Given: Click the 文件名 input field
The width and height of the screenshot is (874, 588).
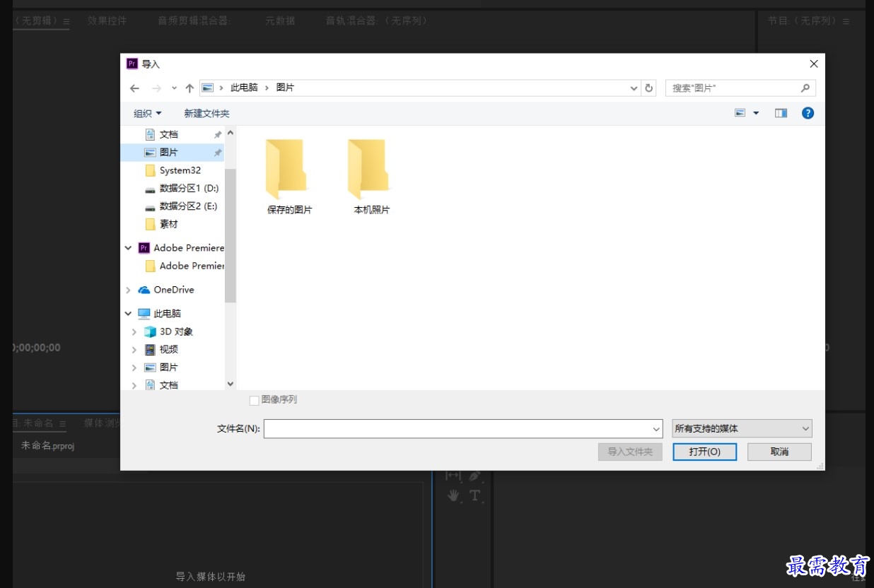Looking at the screenshot, I should [457, 428].
